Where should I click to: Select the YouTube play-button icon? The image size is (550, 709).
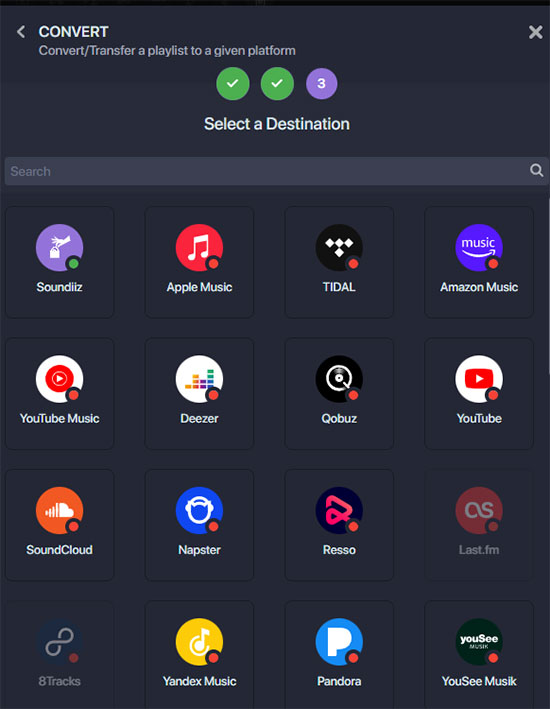coord(479,379)
